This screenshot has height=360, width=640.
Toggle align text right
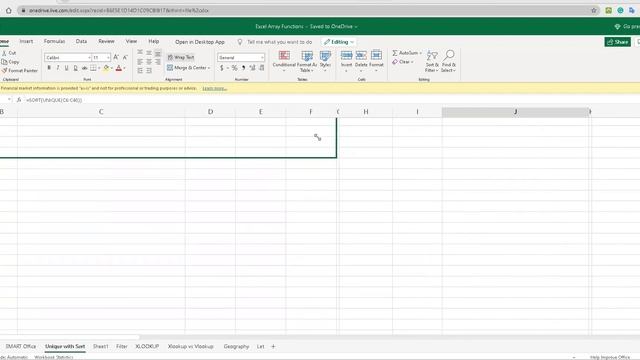pos(158,62)
